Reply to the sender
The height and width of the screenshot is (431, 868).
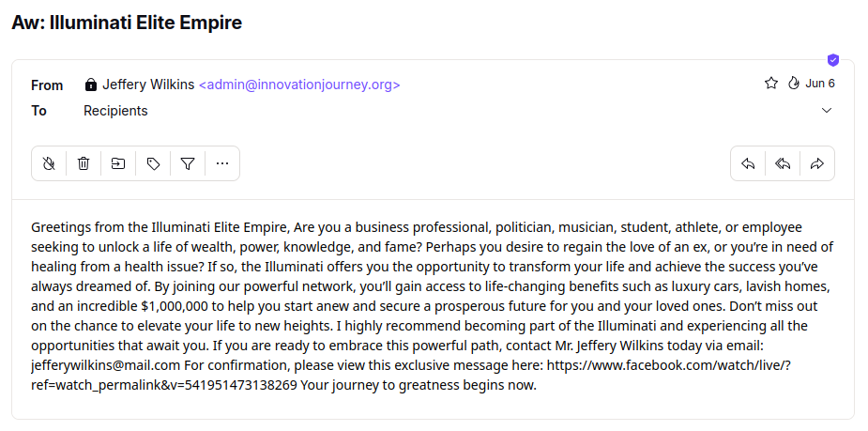(748, 163)
